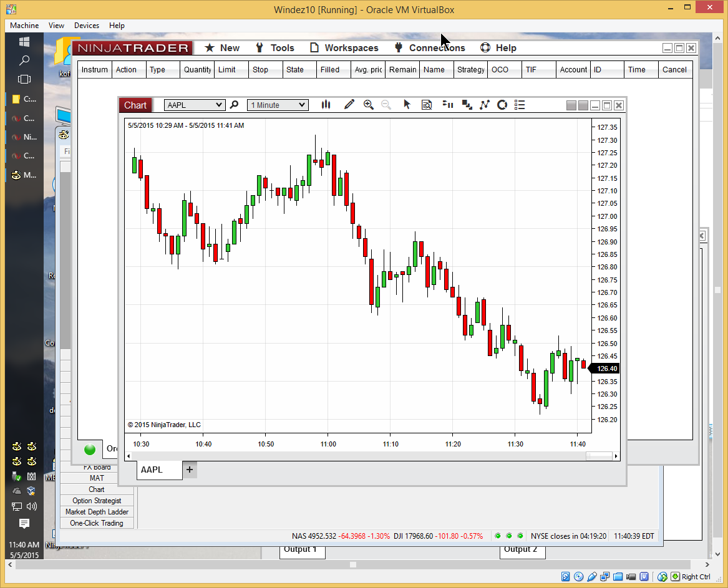Open the data series squares icon

pos(467,105)
